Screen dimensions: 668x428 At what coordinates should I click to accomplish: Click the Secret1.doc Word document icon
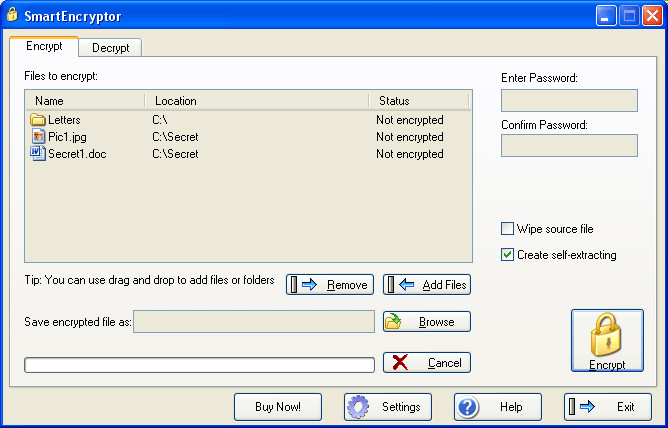(x=38, y=153)
